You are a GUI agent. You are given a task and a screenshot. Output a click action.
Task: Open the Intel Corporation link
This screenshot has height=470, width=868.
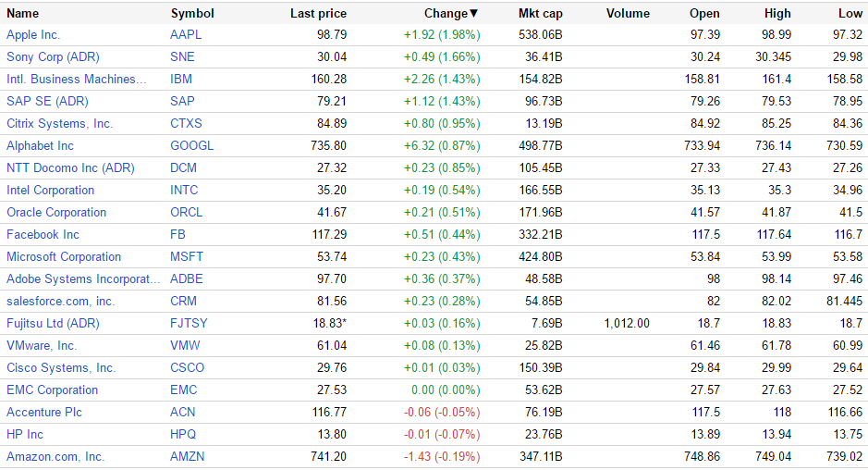(50, 190)
